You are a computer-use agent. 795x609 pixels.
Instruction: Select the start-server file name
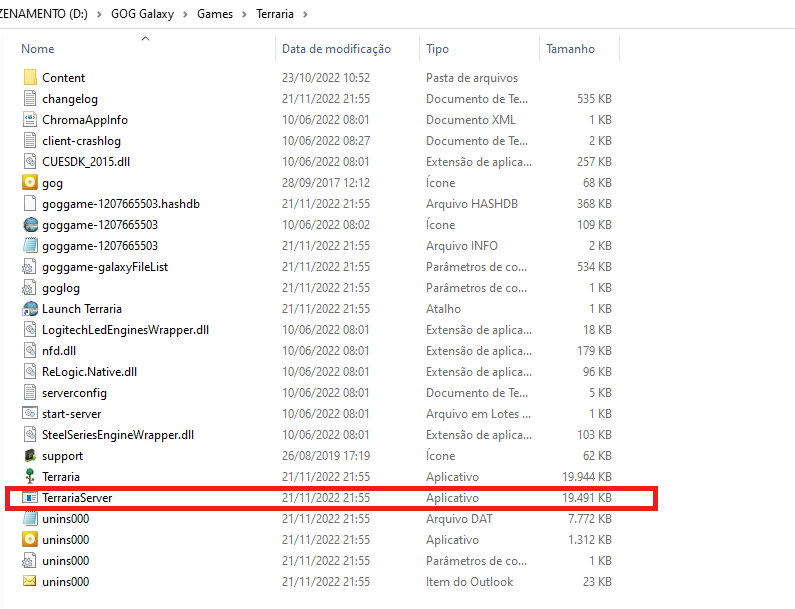[x=71, y=414]
